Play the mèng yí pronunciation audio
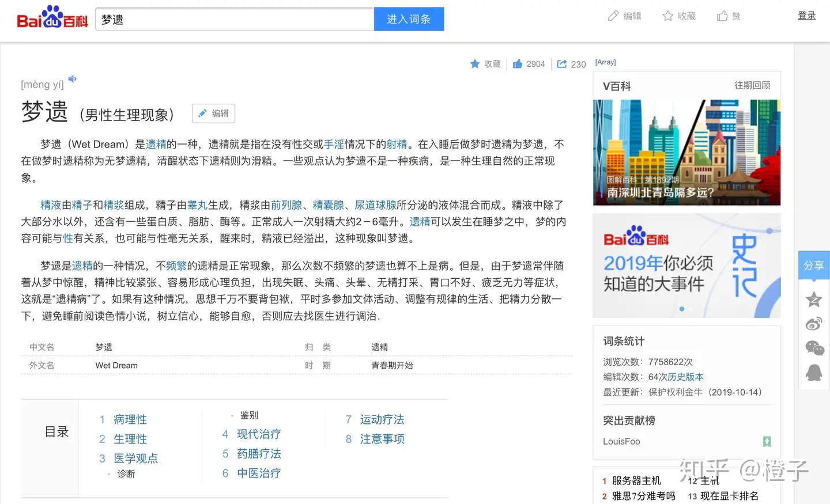 72,79
